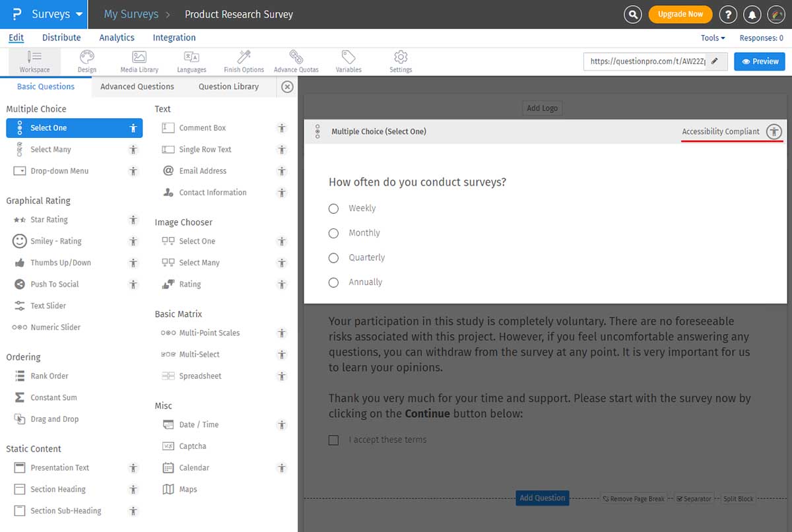Switch to the Advanced Questions tab
Viewport: 792px width, 532px height.
(137, 86)
